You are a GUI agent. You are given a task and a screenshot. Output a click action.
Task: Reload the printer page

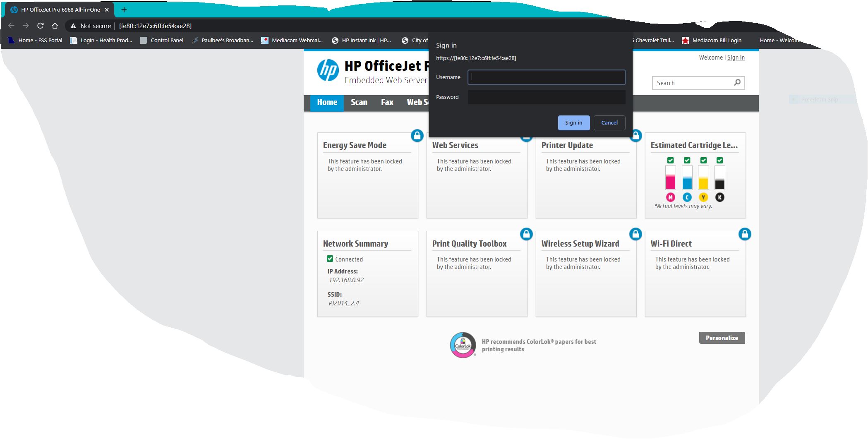(x=40, y=26)
